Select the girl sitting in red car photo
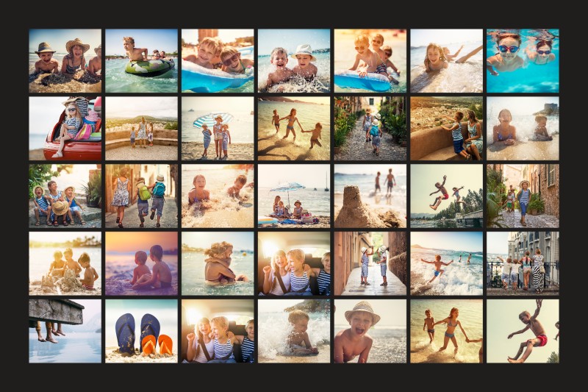Viewport: 588px width, 392px height. (x=65, y=128)
